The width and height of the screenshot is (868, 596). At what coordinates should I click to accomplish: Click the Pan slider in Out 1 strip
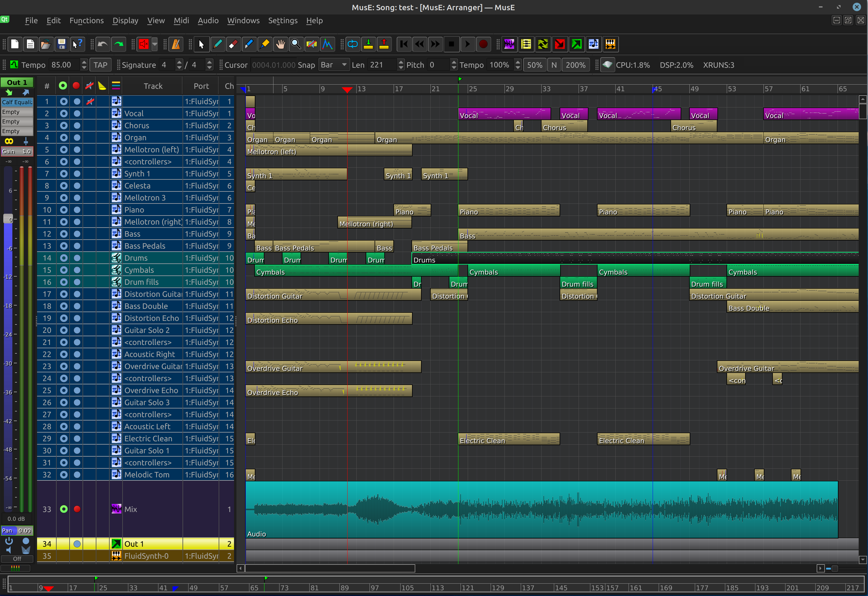[17, 531]
